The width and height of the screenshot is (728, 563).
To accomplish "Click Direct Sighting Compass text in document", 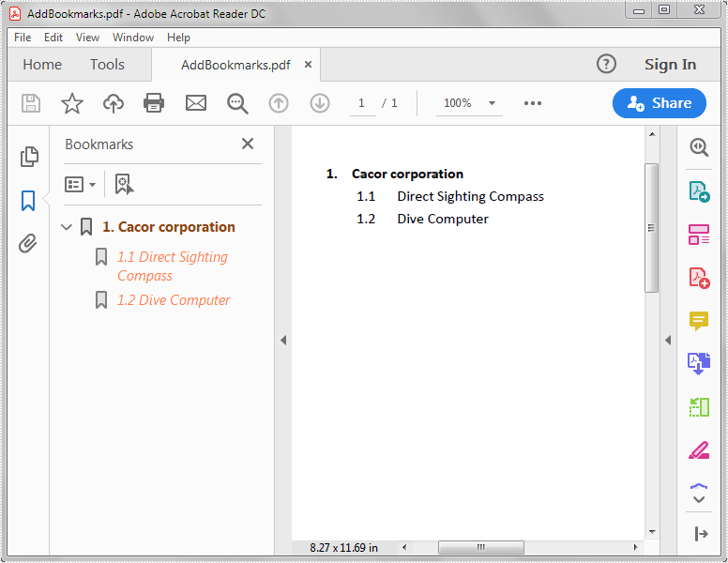I will click(470, 196).
